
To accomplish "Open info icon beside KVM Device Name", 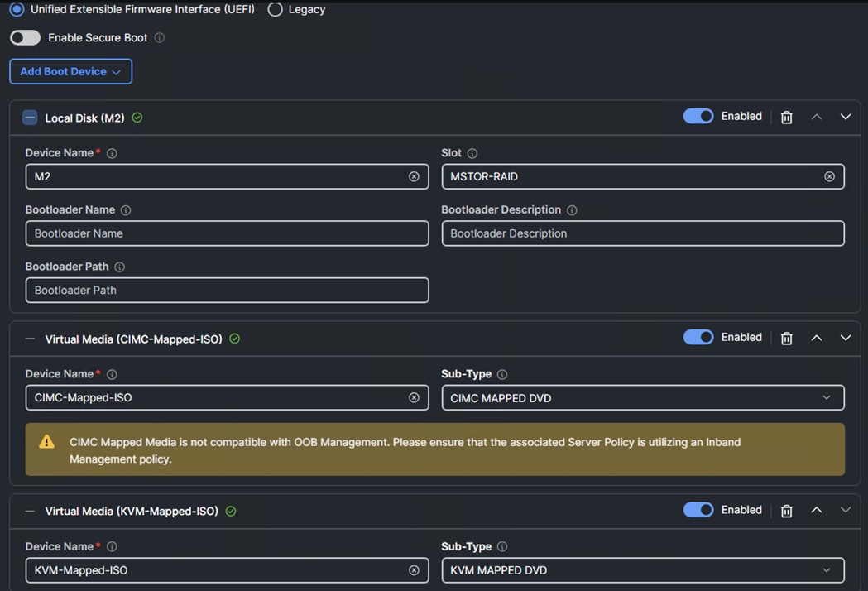I will click(112, 546).
